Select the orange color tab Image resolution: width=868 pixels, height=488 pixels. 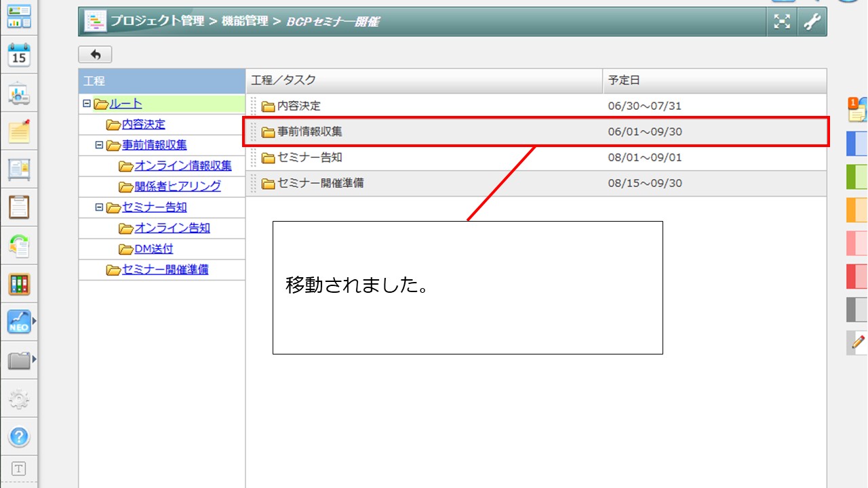point(858,210)
